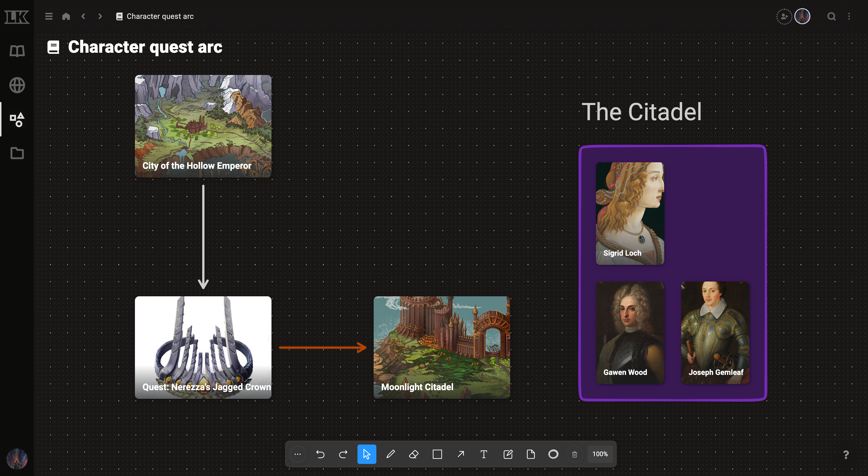This screenshot has height=476, width=868.
Task: Open the Folder section in sidebar
Action: coord(17,153)
